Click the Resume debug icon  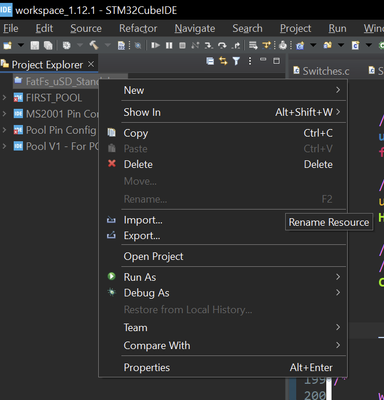click(x=155, y=45)
